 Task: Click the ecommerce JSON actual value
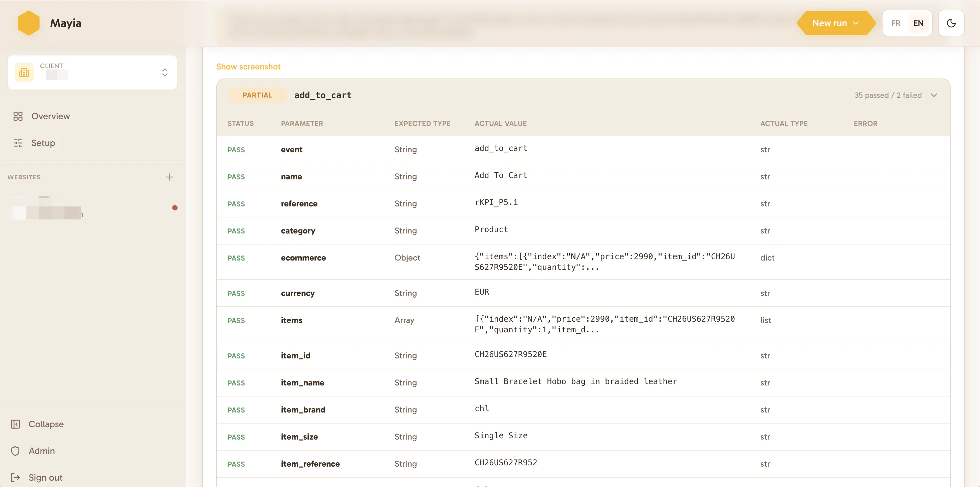point(604,262)
